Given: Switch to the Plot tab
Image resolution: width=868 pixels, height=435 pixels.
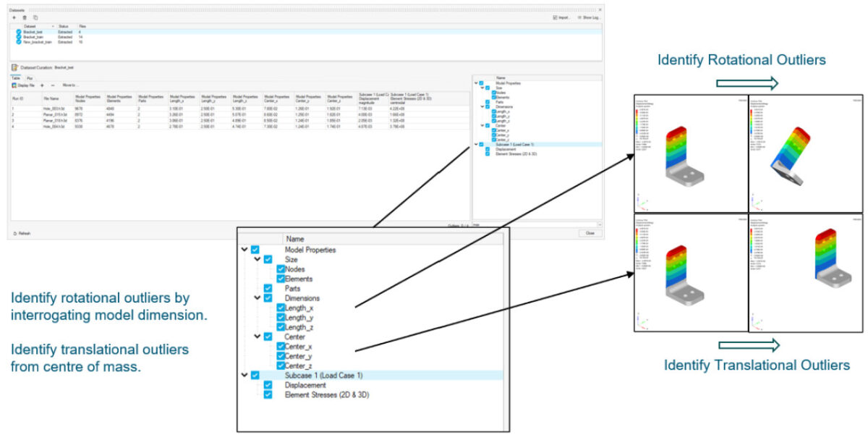Looking at the screenshot, I should coord(30,77).
